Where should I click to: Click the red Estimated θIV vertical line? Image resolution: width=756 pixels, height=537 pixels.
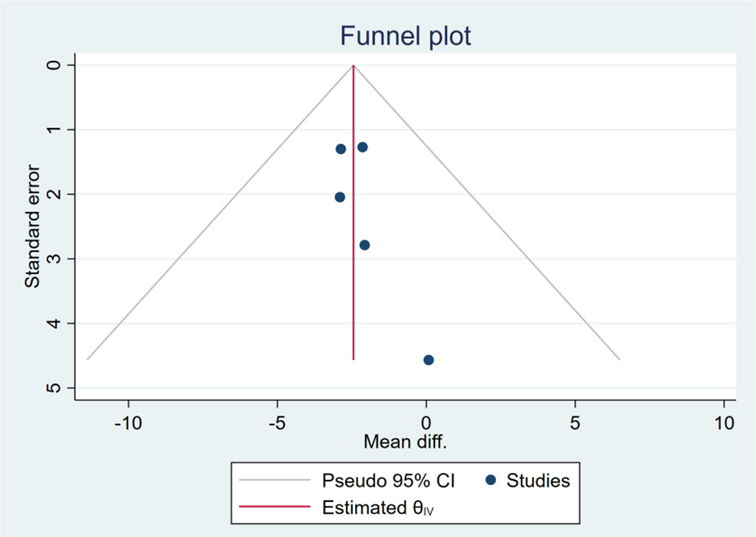pos(354,290)
